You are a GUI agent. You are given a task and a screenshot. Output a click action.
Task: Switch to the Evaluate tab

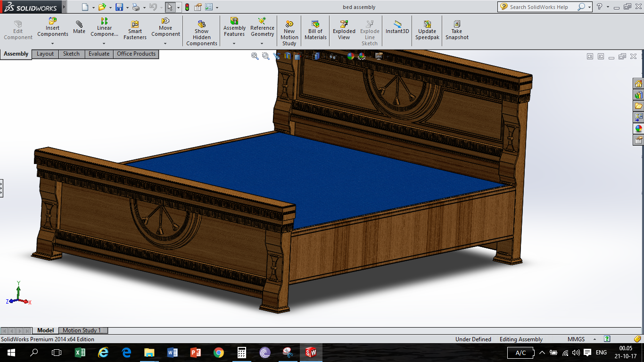click(x=99, y=54)
